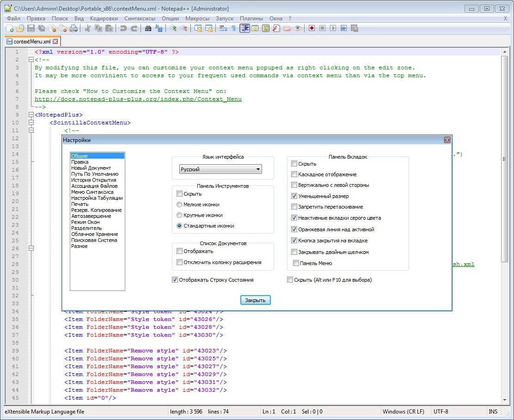Collapse fold marker at line 26
Viewport: 514px width, 420px height.
pyautogui.click(x=31, y=248)
